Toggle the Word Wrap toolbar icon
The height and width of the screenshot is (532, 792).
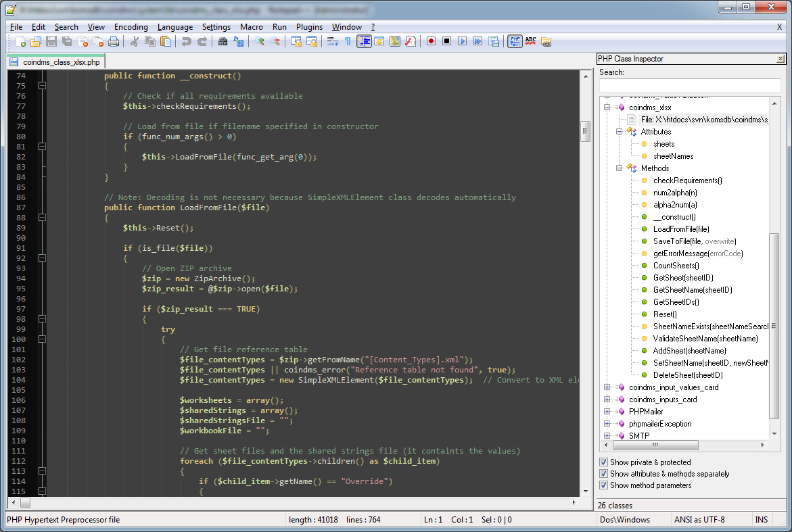point(332,42)
